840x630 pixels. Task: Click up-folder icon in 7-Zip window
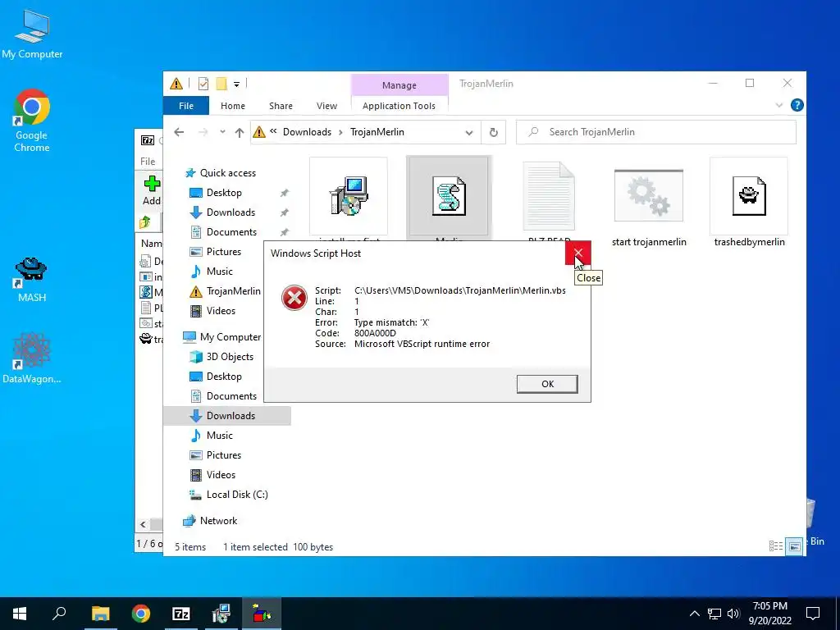[144, 221]
